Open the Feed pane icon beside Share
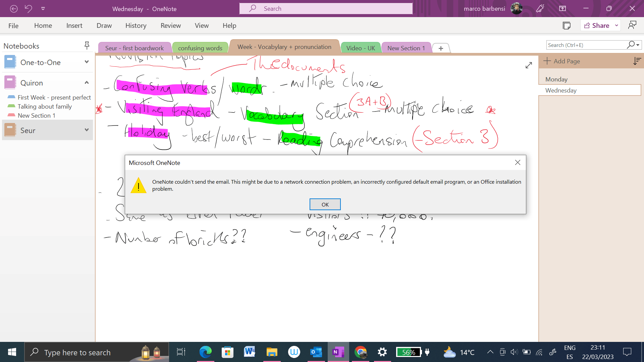 click(567, 25)
